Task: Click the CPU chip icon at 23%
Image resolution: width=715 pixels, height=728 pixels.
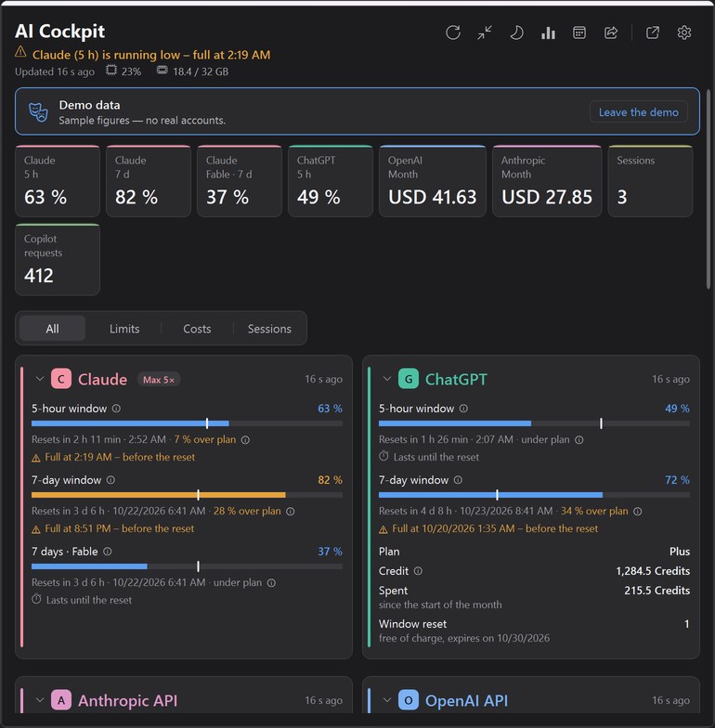Action: tap(111, 71)
